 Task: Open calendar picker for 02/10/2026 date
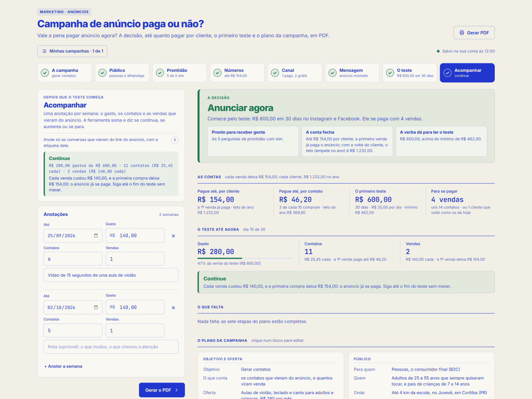tap(96, 307)
